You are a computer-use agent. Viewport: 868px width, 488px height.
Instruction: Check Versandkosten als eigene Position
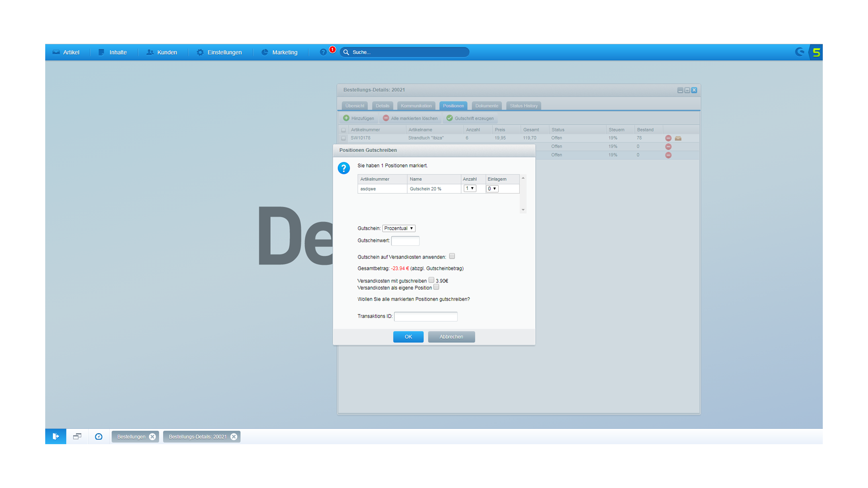[436, 287]
